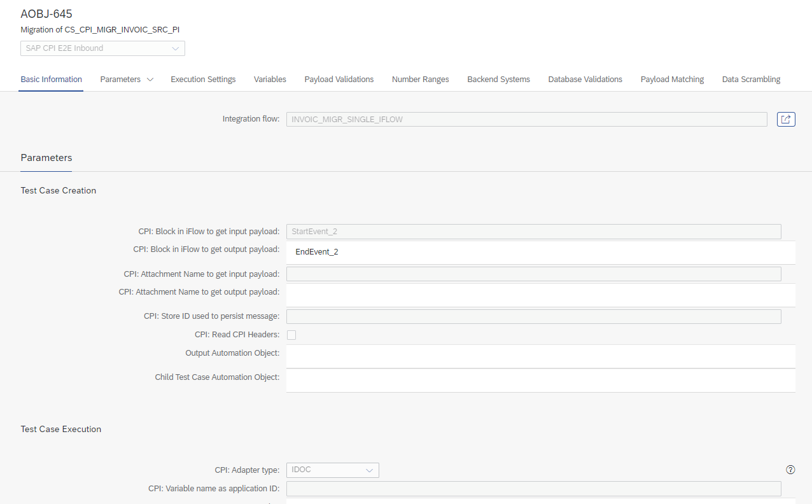Select the Payload Validations tab

339,80
